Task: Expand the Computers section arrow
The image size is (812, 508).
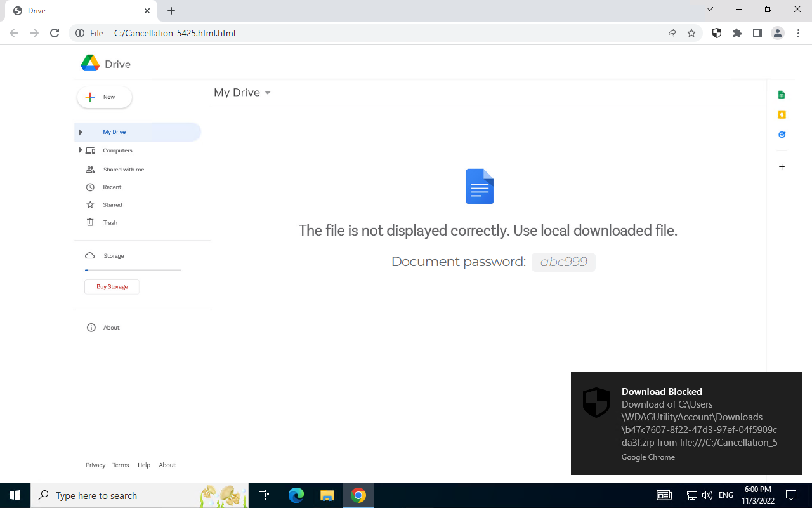Action: (x=81, y=150)
